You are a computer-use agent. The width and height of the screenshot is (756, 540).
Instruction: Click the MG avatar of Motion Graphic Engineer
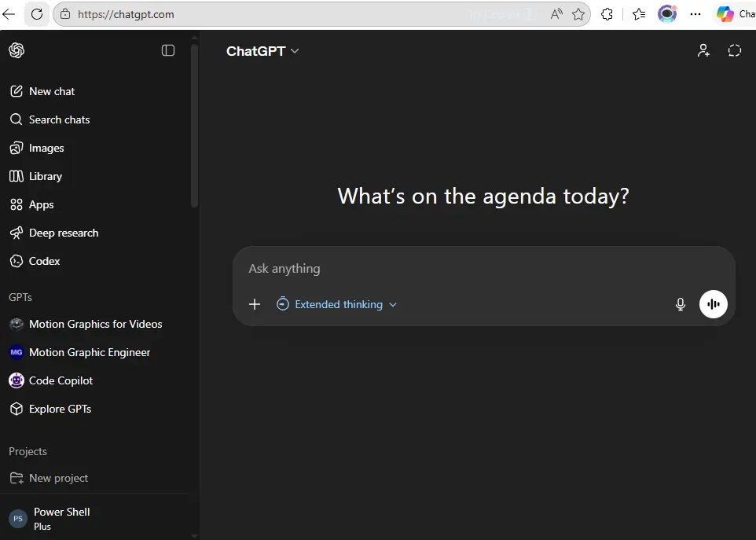pyautogui.click(x=17, y=352)
